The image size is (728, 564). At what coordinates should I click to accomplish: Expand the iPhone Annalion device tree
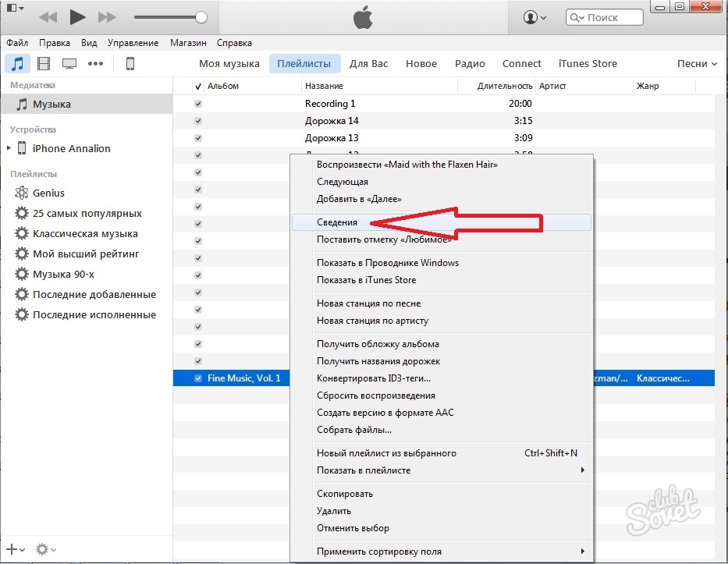(9, 148)
